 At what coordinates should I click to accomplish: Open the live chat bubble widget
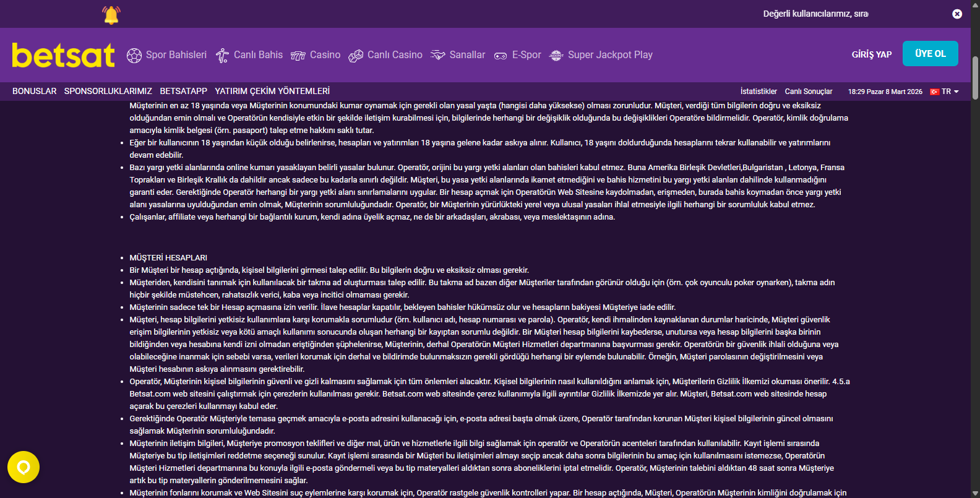click(x=24, y=467)
